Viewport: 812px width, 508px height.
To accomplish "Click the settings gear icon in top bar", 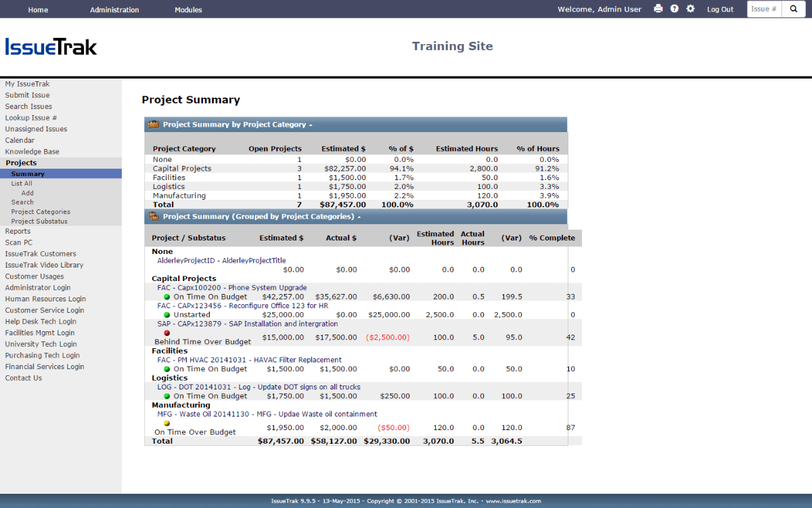I will (x=690, y=9).
